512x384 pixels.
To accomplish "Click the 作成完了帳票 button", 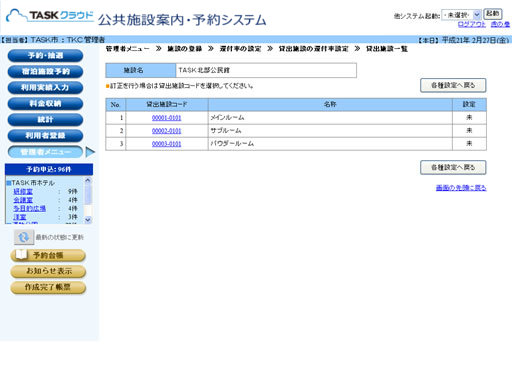I will point(48,287).
